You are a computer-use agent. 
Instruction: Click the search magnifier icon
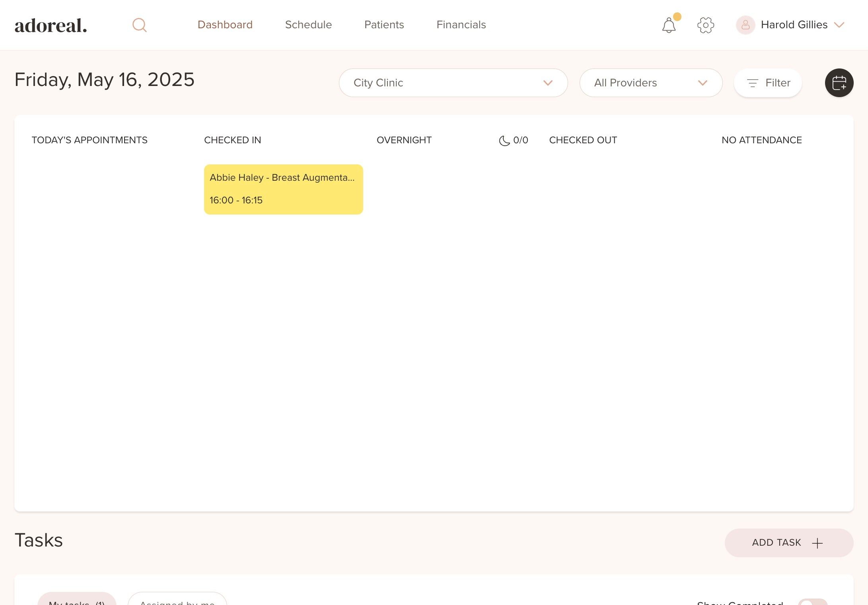click(x=139, y=25)
